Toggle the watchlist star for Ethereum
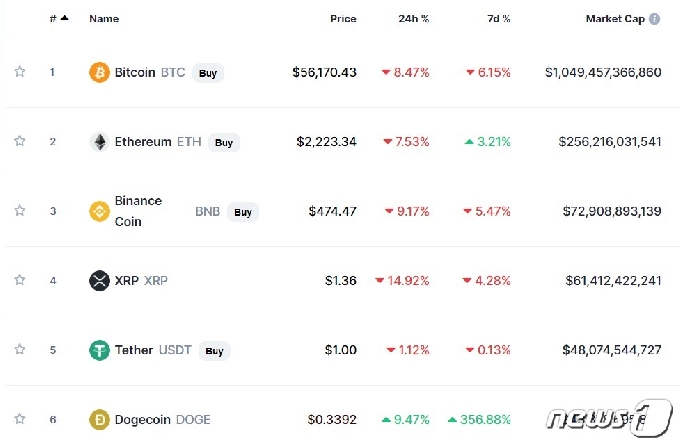Viewport: 680px width, 446px height. point(19,142)
